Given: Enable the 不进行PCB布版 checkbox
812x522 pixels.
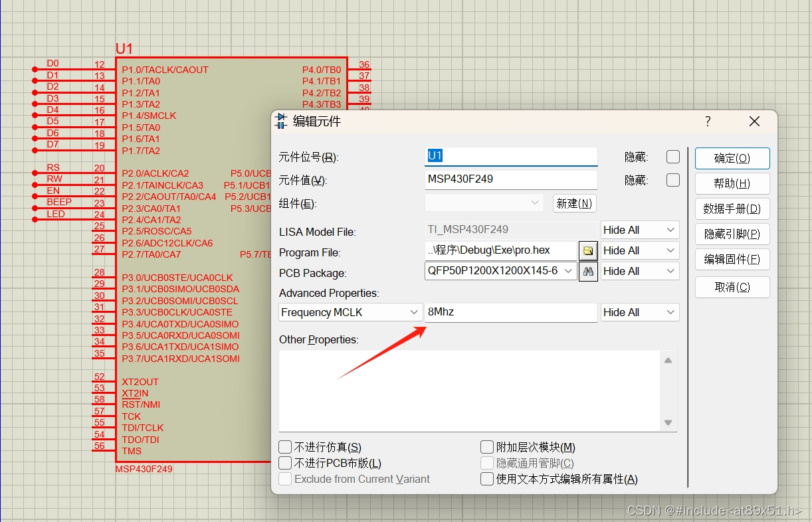Looking at the screenshot, I should tap(285, 463).
